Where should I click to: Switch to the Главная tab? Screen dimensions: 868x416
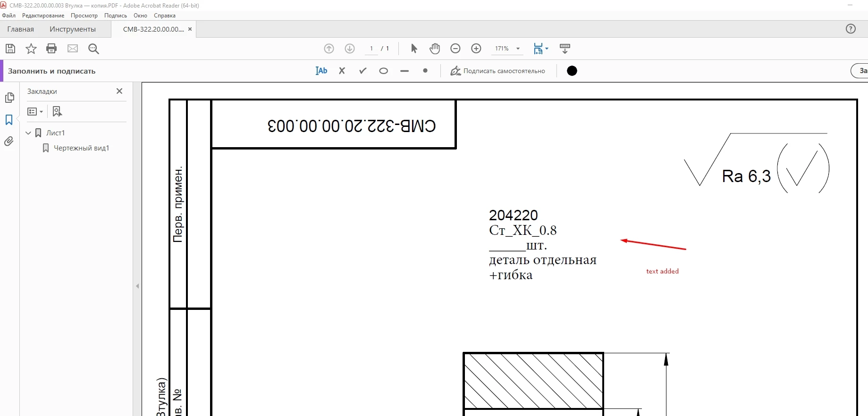21,29
